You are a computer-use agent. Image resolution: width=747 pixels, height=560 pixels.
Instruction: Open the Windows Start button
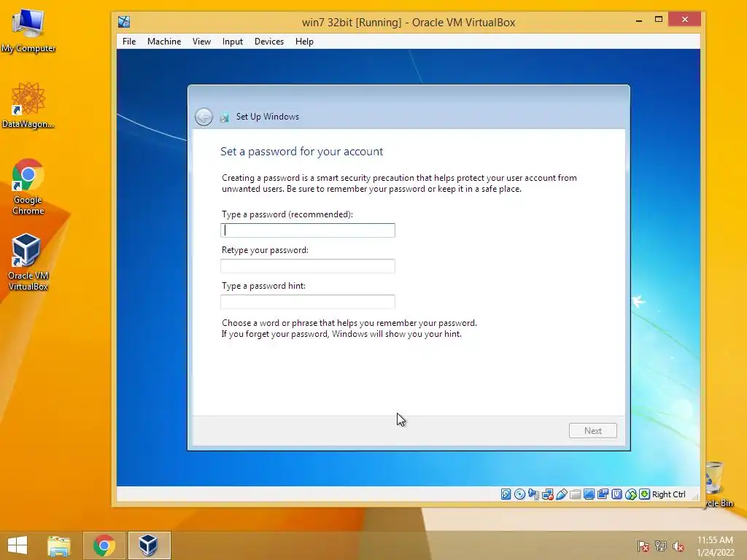coord(18,545)
